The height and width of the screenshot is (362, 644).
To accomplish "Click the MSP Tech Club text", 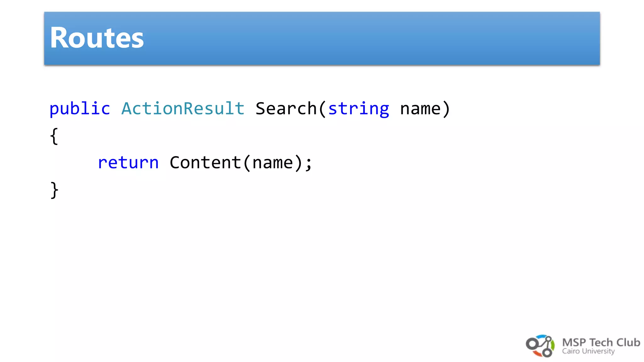I will tap(601, 342).
